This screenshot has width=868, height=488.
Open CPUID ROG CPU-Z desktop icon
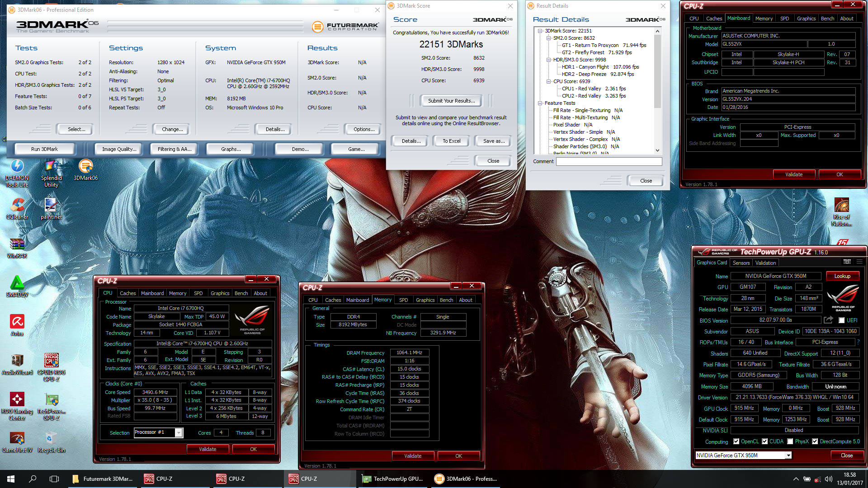pyautogui.click(x=51, y=367)
